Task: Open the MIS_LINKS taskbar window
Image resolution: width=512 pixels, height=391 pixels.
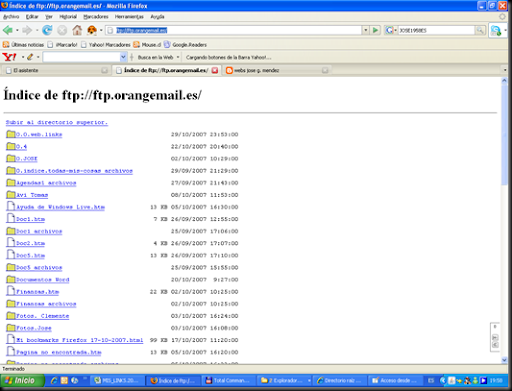Action: pos(118,380)
